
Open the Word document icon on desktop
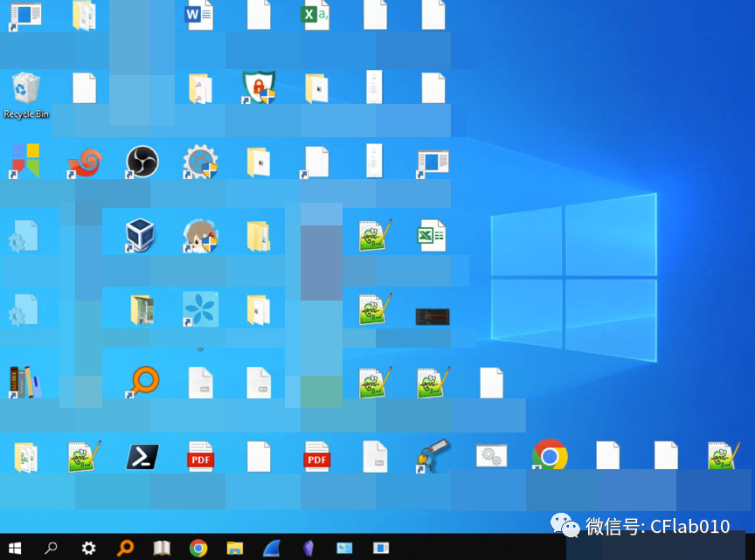(199, 15)
